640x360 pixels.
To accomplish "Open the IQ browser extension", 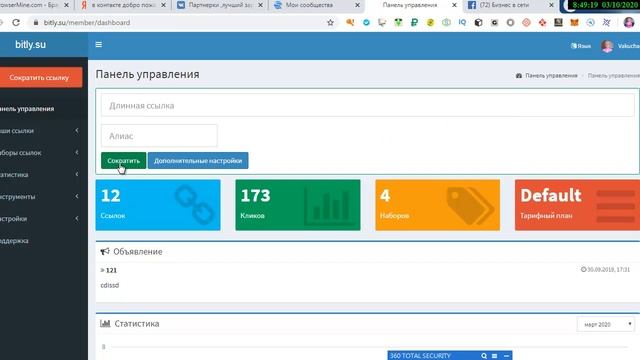I will coord(462,23).
